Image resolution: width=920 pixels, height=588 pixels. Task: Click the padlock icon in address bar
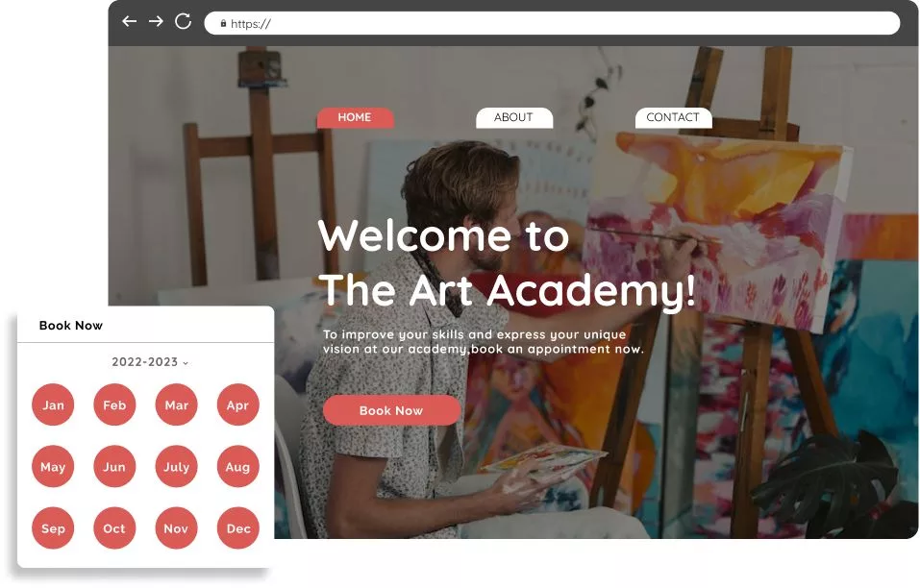(x=224, y=23)
